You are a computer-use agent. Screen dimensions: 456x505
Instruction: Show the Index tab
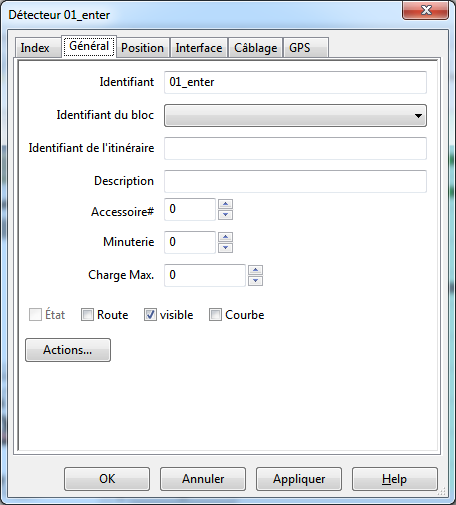pyautogui.click(x=35, y=48)
